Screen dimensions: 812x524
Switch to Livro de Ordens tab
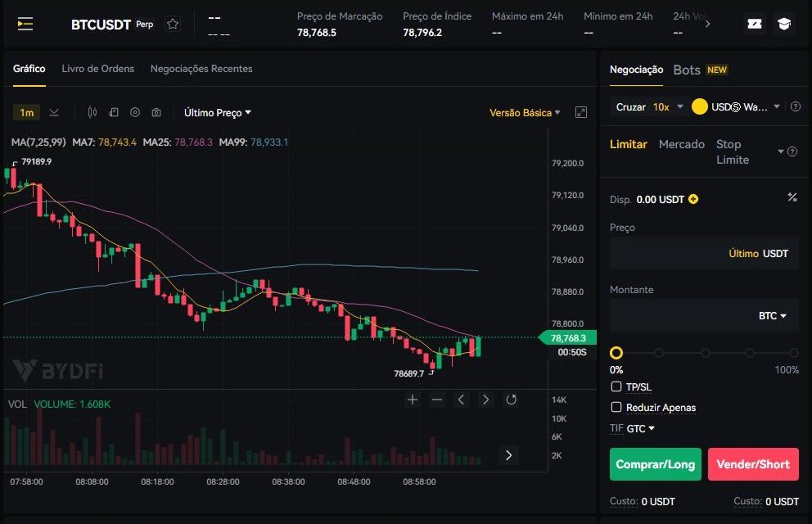tap(98, 69)
